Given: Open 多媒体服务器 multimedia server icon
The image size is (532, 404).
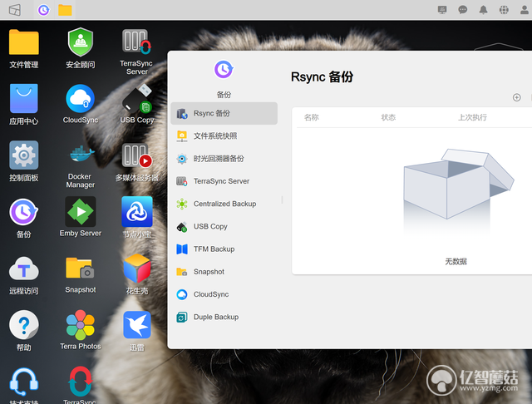Looking at the screenshot, I should (x=136, y=155).
